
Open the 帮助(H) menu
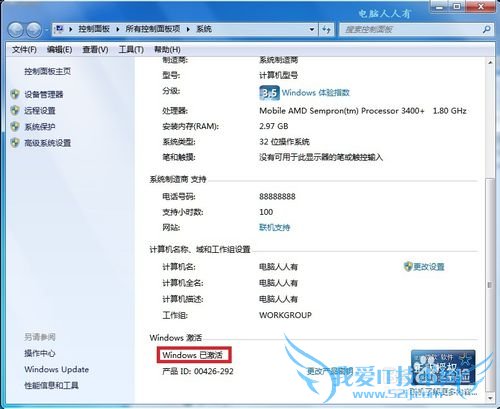point(167,50)
